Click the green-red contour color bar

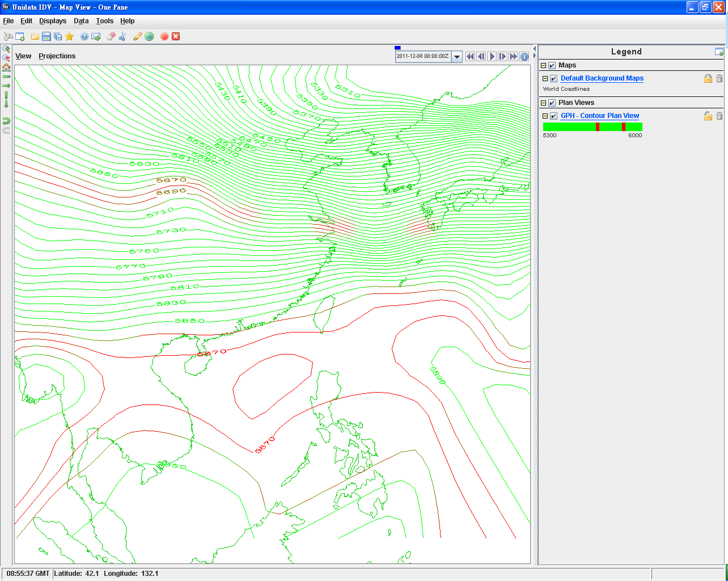click(592, 127)
